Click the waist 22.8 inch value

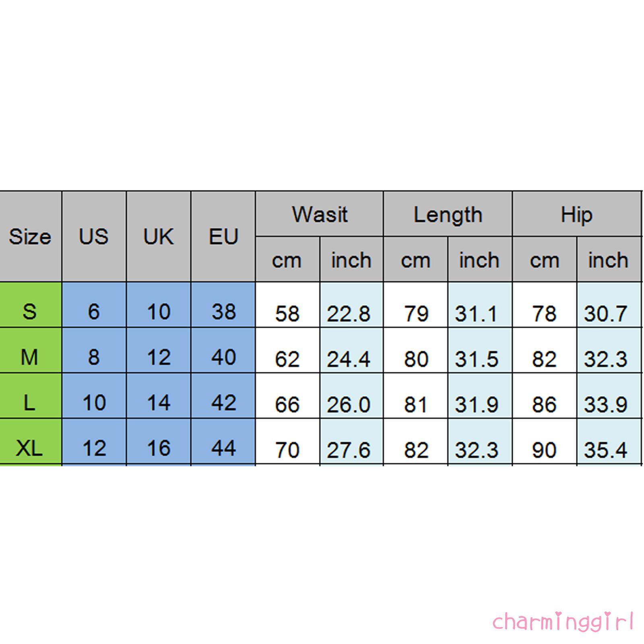tap(349, 314)
